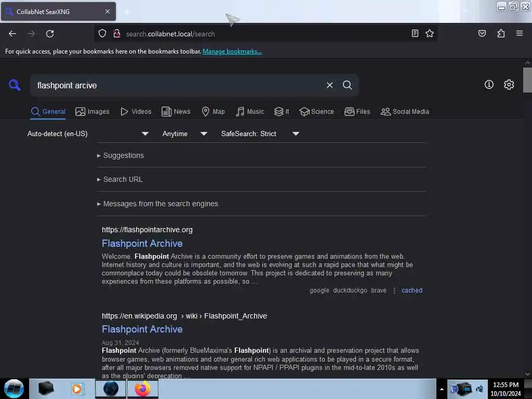Viewport: 532px width, 399px height.
Task: Open the About info icon
Action: click(x=489, y=85)
